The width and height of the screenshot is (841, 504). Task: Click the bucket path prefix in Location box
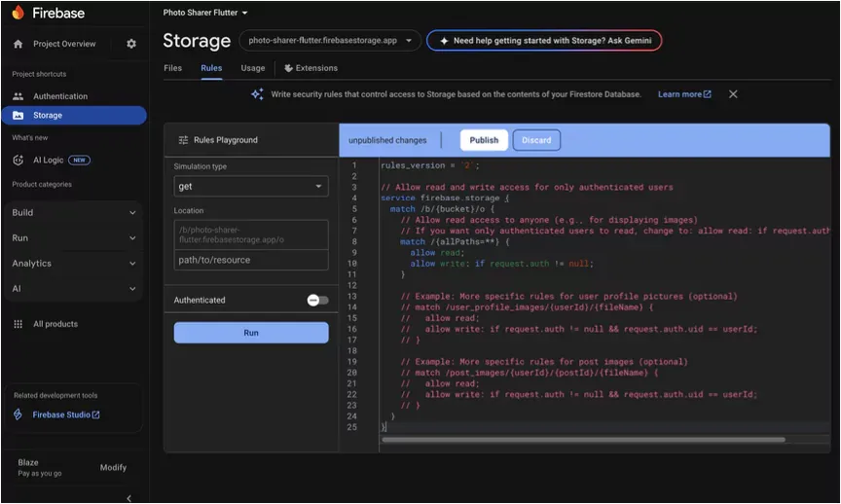251,234
